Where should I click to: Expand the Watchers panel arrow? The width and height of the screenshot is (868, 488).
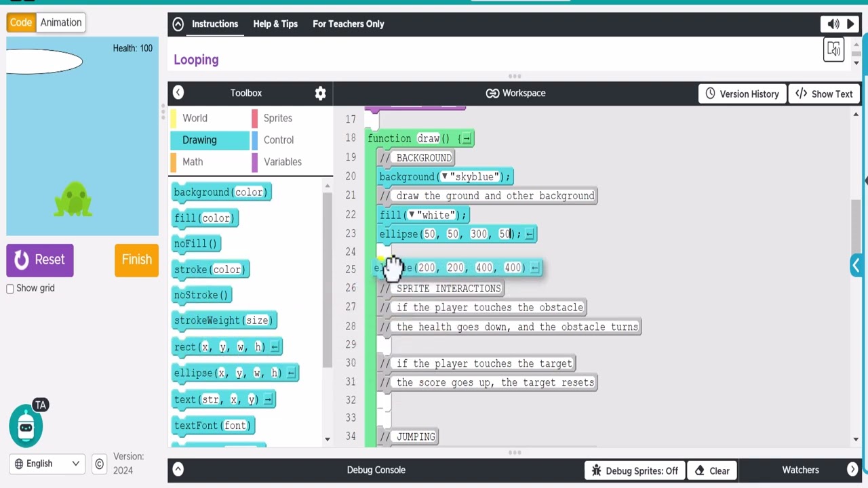tap(852, 470)
